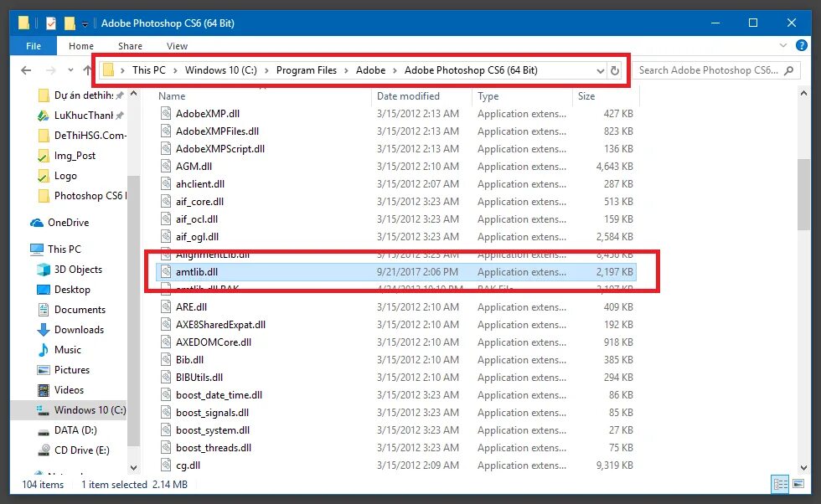This screenshot has height=504, width=821.
Task: Open DeThiHSG.Com folder in sidebar
Action: (82, 136)
